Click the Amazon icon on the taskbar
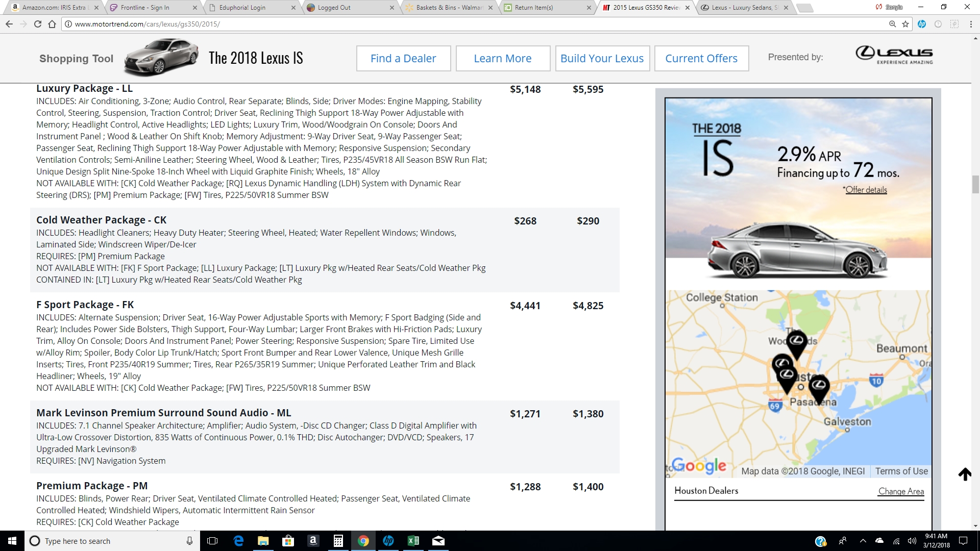Viewport: 980px width, 551px height. click(x=313, y=541)
